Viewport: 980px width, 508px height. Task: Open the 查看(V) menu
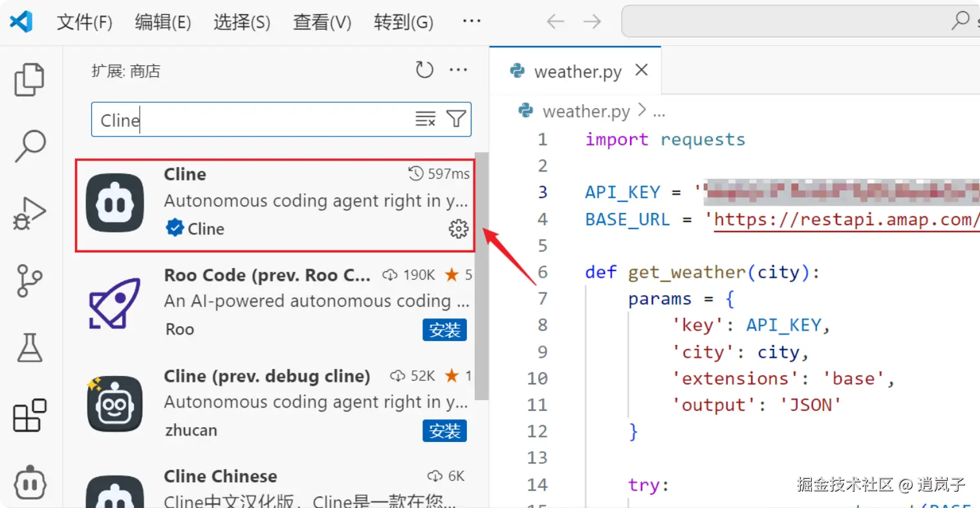coord(322,22)
